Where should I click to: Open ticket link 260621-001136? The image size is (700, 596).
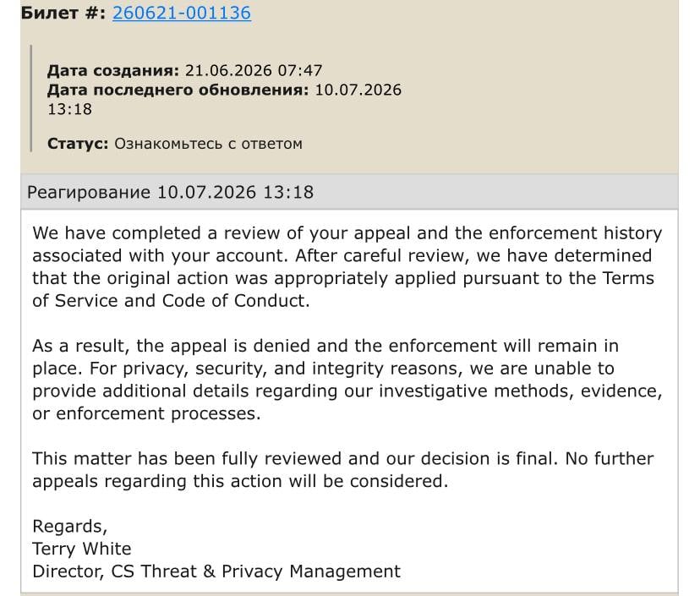(x=182, y=13)
